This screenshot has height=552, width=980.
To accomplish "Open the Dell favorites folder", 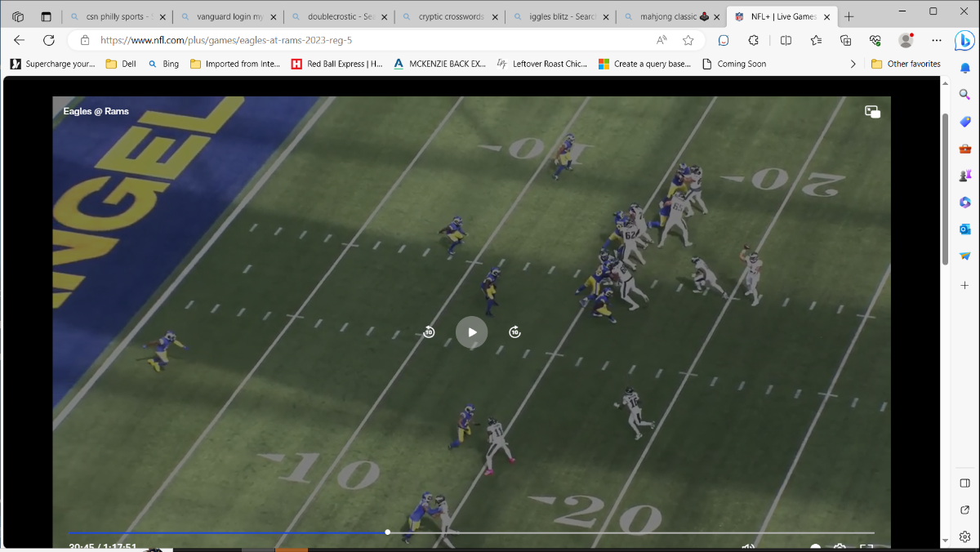I will click(121, 64).
